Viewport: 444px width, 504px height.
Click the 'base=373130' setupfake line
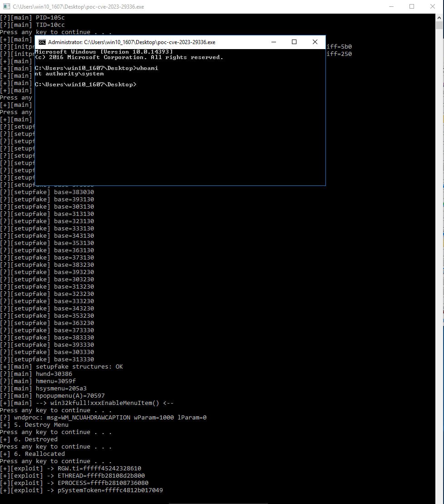point(47,258)
